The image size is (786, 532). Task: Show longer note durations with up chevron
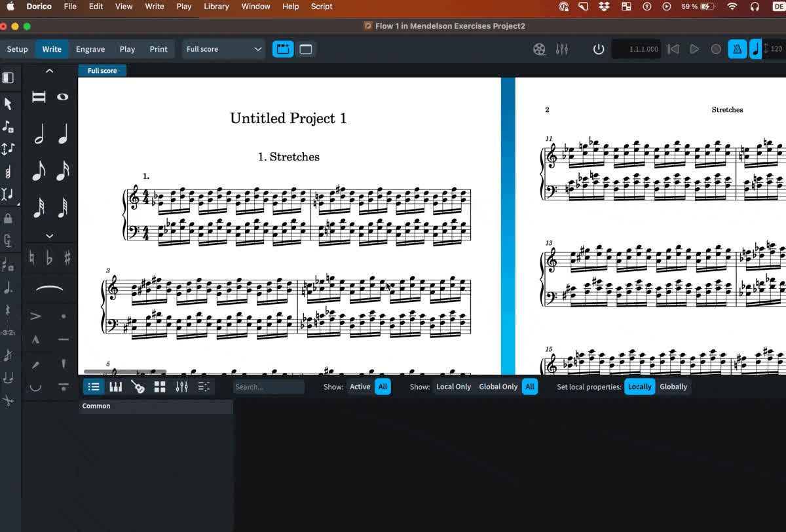(49, 71)
